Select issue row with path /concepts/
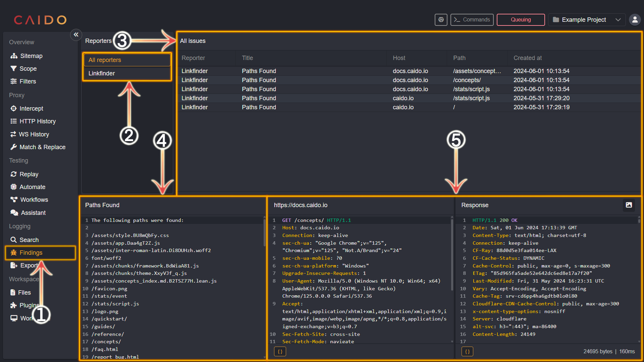The height and width of the screenshot is (362, 644). 409,80
